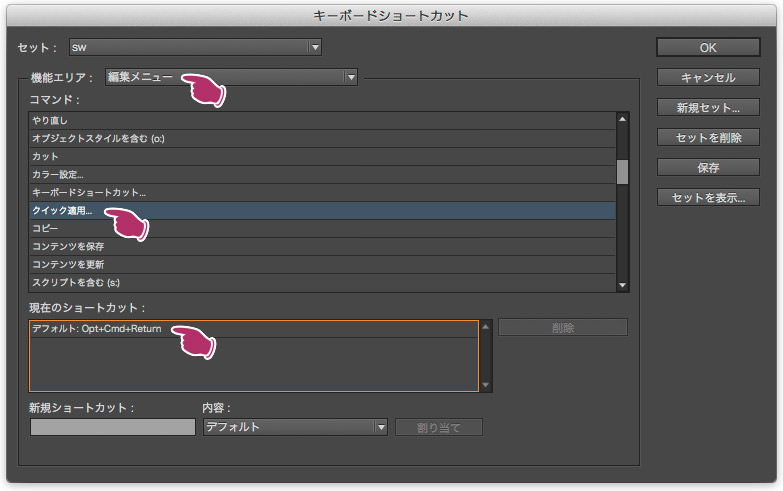The width and height of the screenshot is (783, 491).
Task: Click the 保存 button
Action: [x=708, y=167]
